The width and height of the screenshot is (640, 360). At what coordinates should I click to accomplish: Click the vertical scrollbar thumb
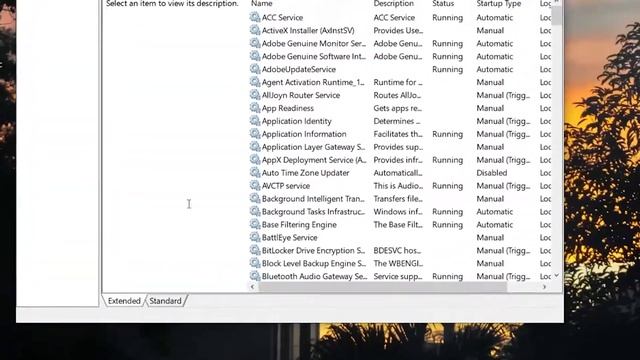pos(556,15)
